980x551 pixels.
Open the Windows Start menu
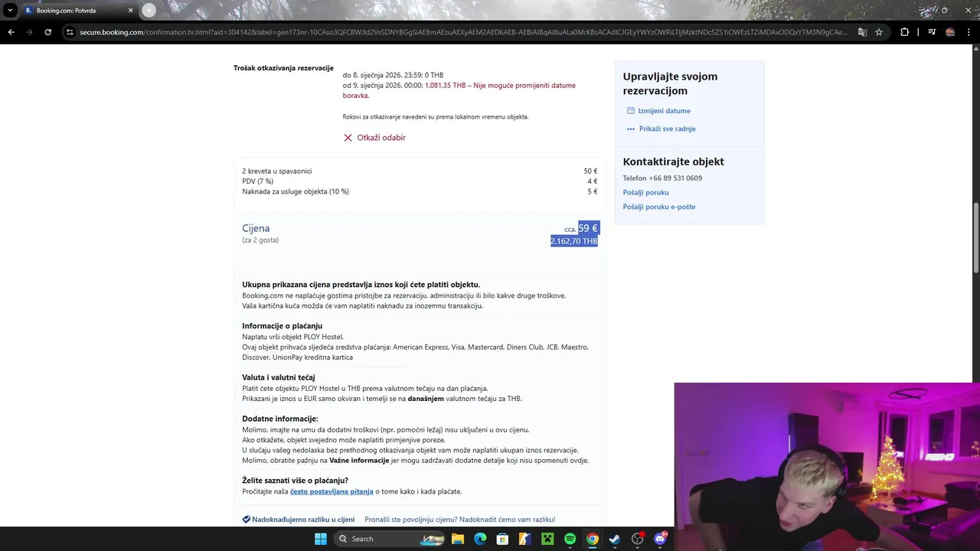point(320,539)
